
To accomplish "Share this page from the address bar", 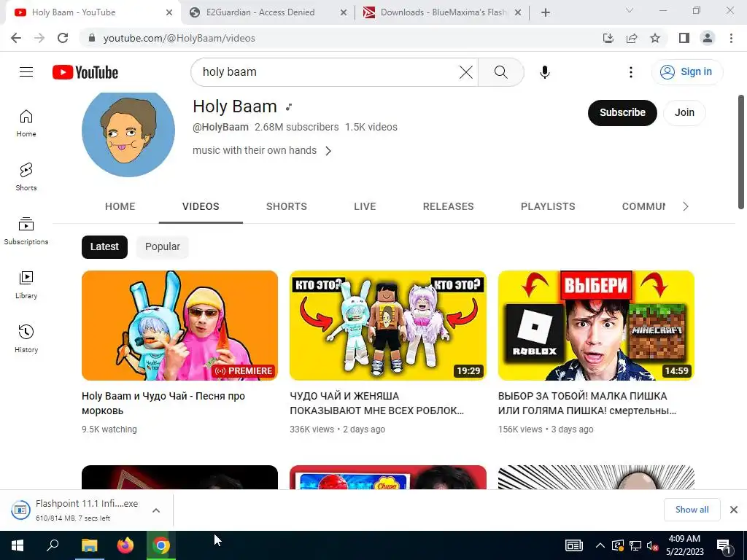I will click(632, 38).
